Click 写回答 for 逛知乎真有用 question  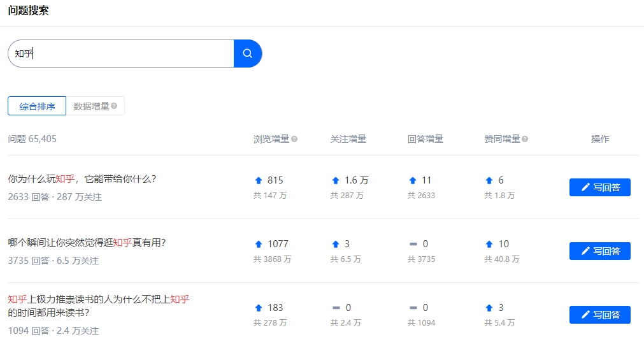(x=599, y=251)
